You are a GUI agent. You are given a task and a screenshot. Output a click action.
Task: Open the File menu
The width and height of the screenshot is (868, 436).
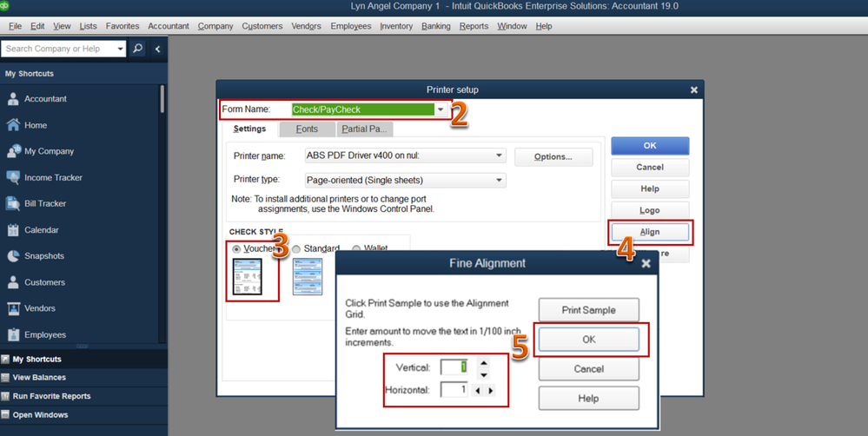pos(15,26)
